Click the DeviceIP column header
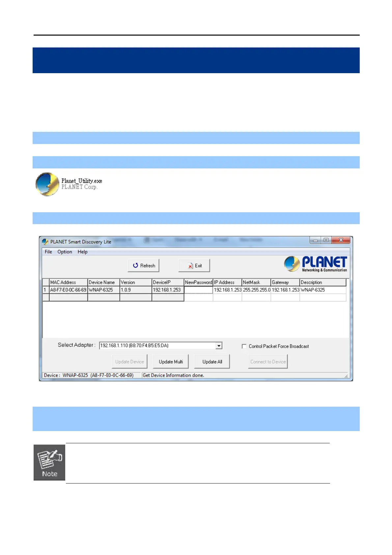The image size is (392, 555). pos(168,282)
